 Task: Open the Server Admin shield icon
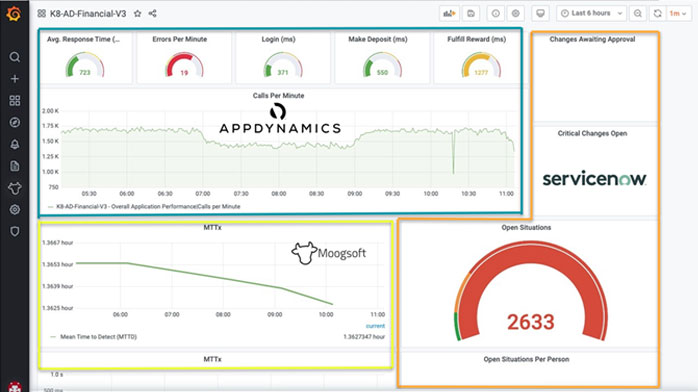coord(15,231)
